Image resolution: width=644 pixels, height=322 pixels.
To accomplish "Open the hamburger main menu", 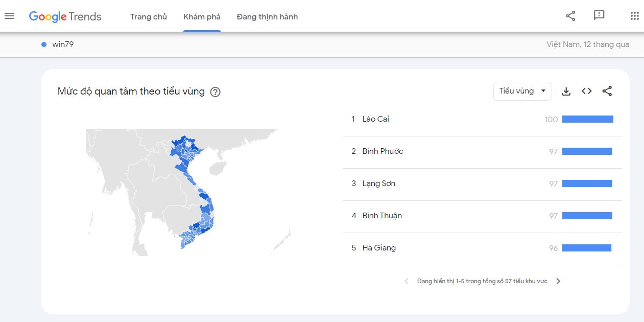I will [9, 16].
